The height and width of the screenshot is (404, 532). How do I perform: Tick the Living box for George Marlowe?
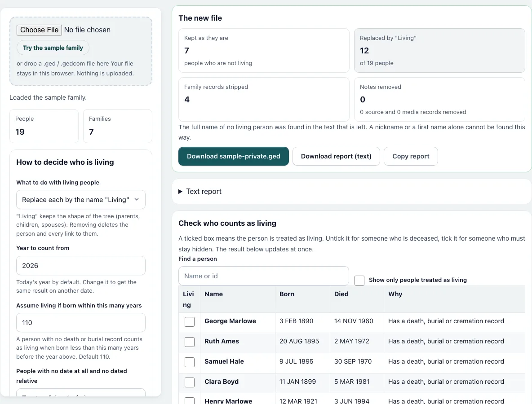click(189, 322)
